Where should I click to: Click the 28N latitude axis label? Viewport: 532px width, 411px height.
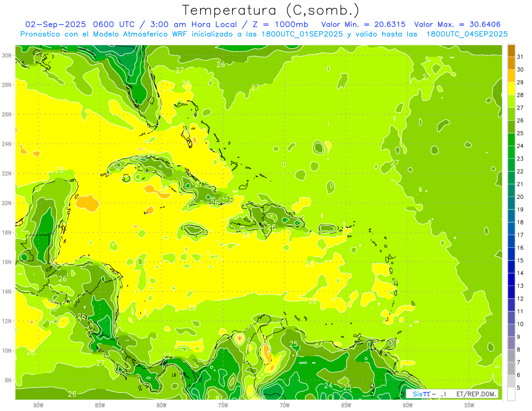(8, 85)
